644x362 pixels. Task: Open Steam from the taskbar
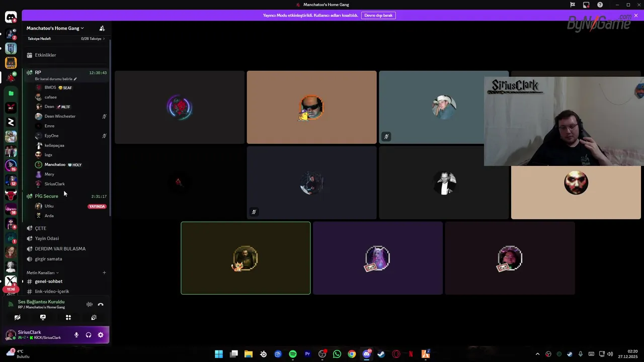click(x=381, y=354)
